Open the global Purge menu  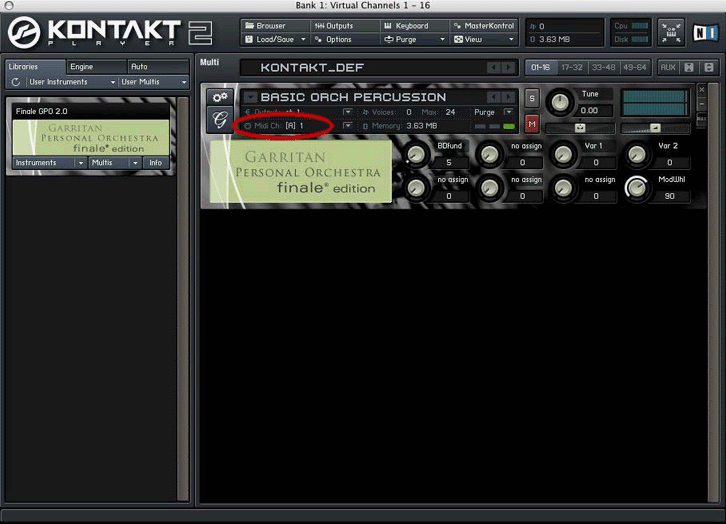coord(414,39)
